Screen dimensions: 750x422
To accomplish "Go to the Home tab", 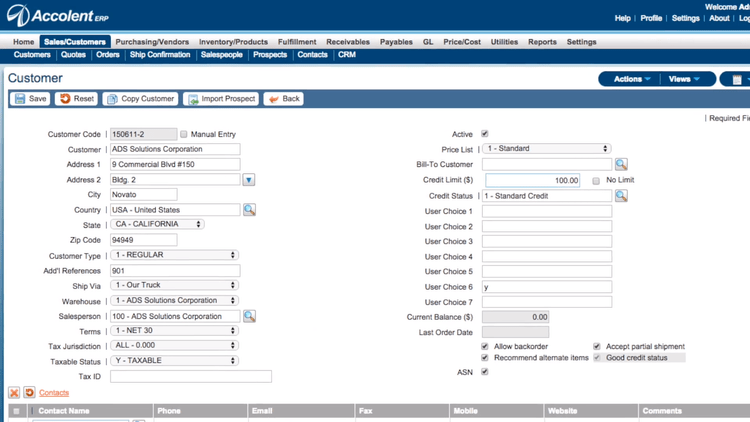I will click(x=23, y=42).
